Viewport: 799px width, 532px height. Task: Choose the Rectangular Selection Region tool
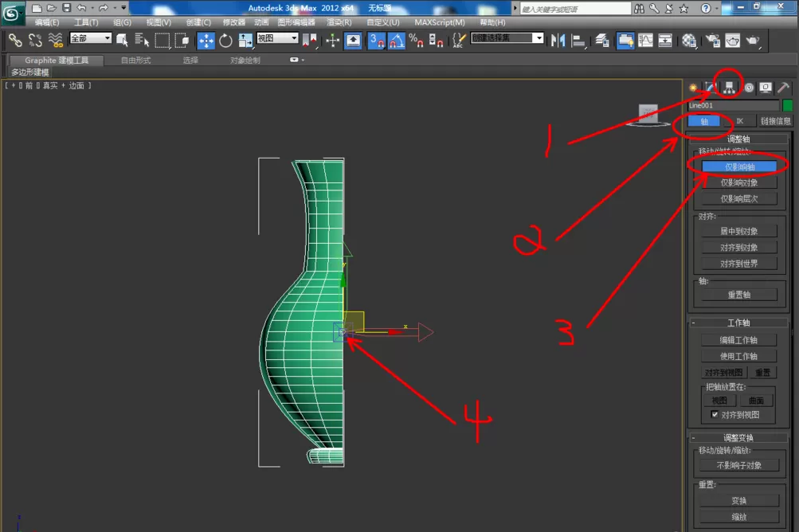pyautogui.click(x=162, y=40)
